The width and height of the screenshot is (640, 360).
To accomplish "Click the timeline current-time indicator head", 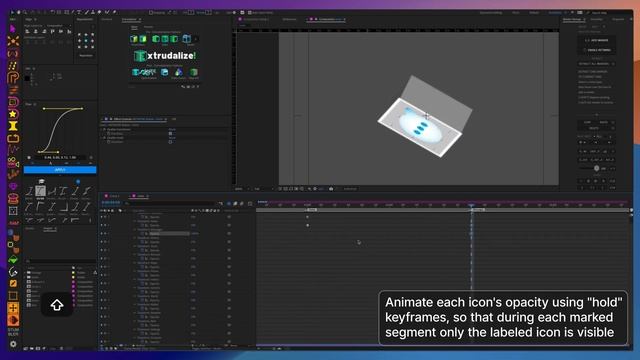I will point(471,205).
